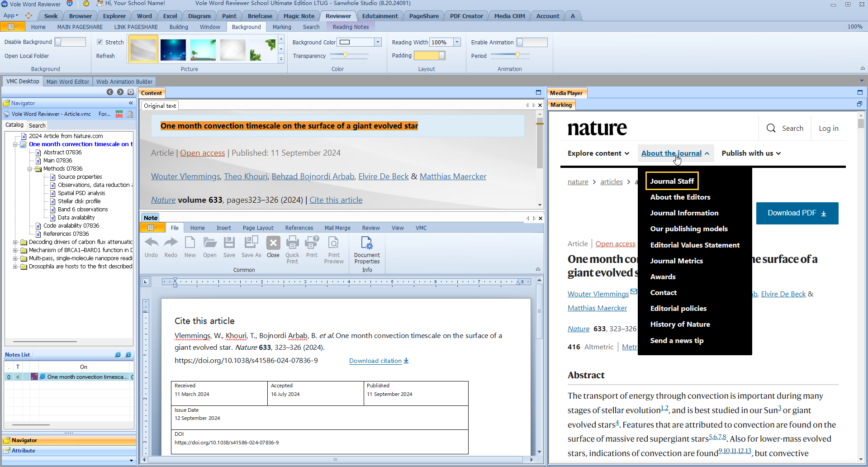Click the Log in link on nature
This screenshot has height=467, width=868.
[828, 129]
